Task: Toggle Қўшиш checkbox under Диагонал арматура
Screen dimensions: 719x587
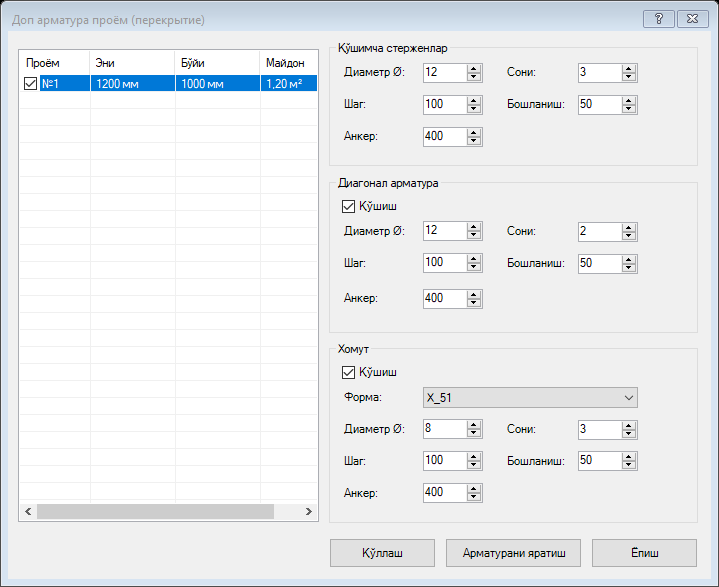Action: 348,206
